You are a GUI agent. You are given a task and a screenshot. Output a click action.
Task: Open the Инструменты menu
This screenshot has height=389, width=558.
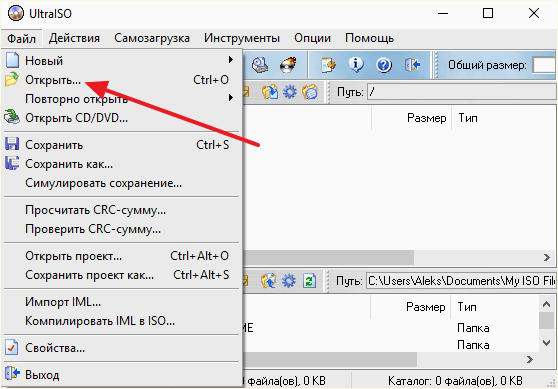coord(242,38)
